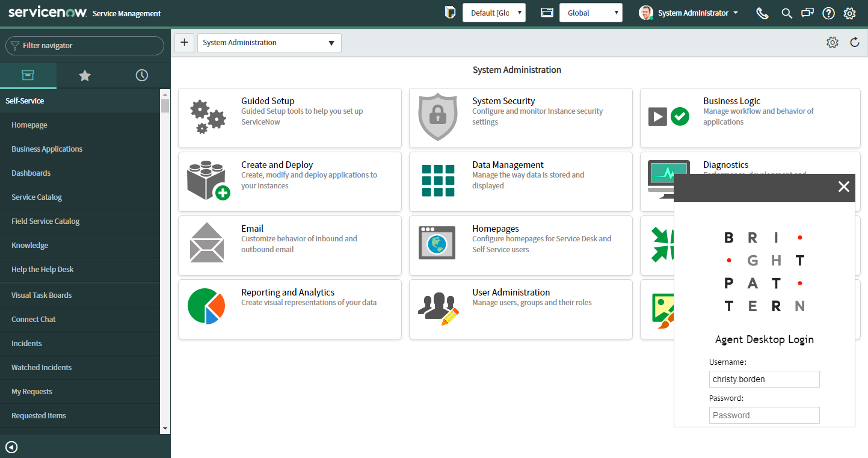Click the User Administration people icon
This screenshot has width=868, height=458.
pyautogui.click(x=439, y=309)
